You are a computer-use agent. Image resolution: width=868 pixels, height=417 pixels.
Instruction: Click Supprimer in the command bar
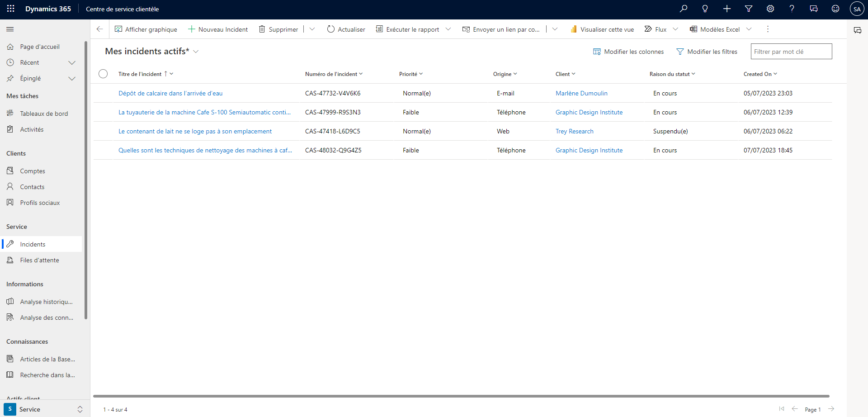[278, 29]
